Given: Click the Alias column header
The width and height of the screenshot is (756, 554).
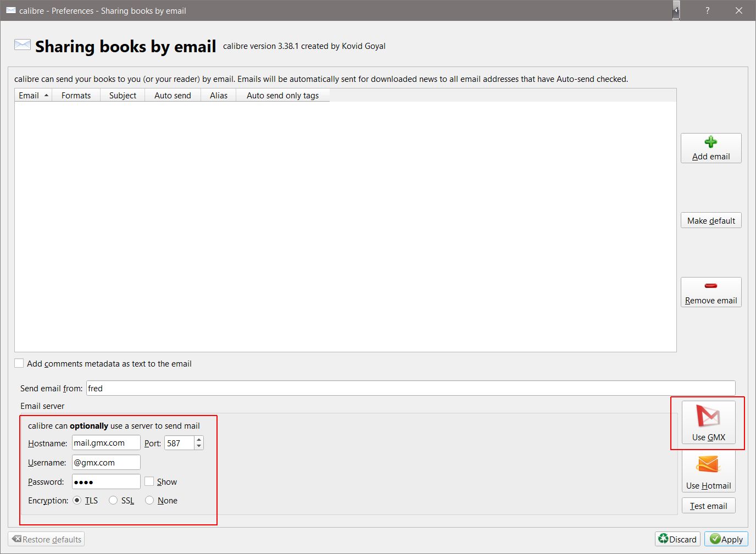Looking at the screenshot, I should 218,95.
